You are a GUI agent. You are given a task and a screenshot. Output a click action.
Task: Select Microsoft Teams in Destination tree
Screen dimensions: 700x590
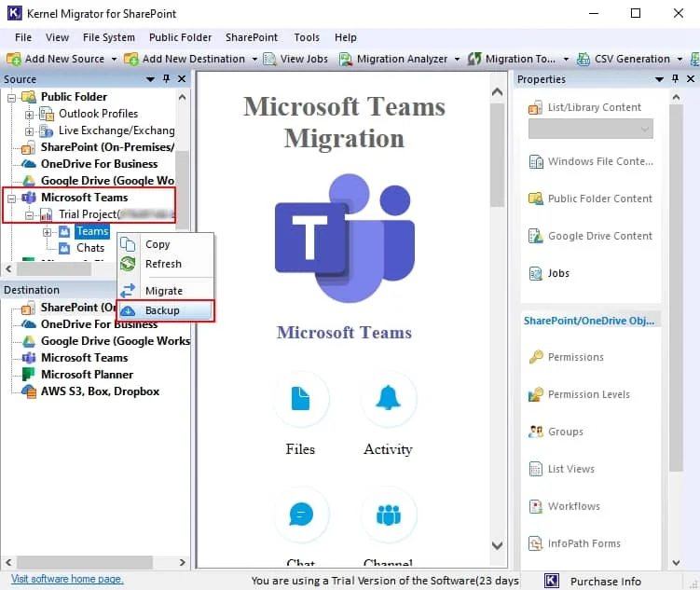click(85, 358)
